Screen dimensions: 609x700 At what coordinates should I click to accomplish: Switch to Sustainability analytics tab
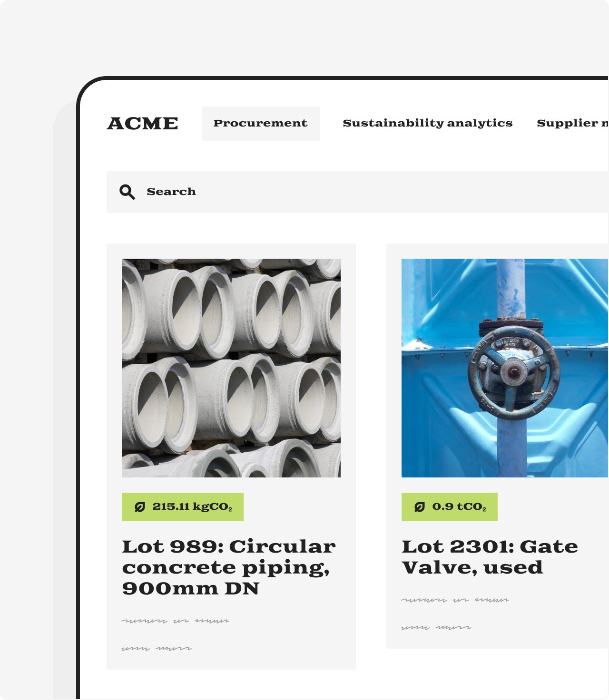coord(428,124)
